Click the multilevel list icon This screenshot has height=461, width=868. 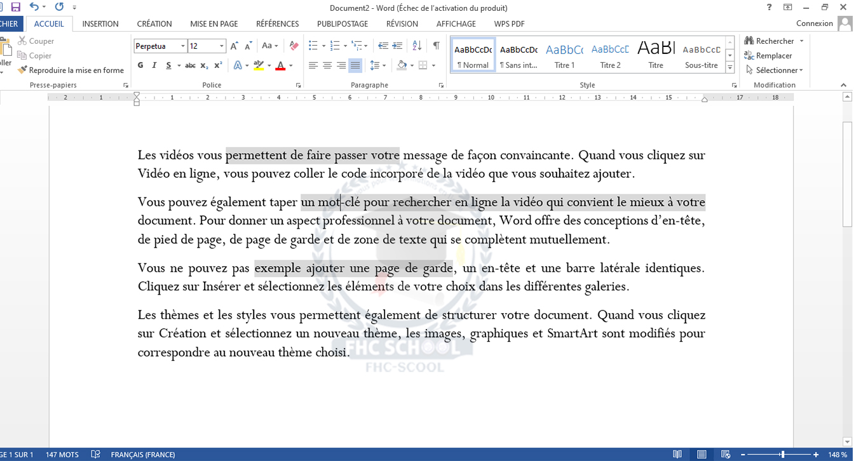click(x=356, y=46)
